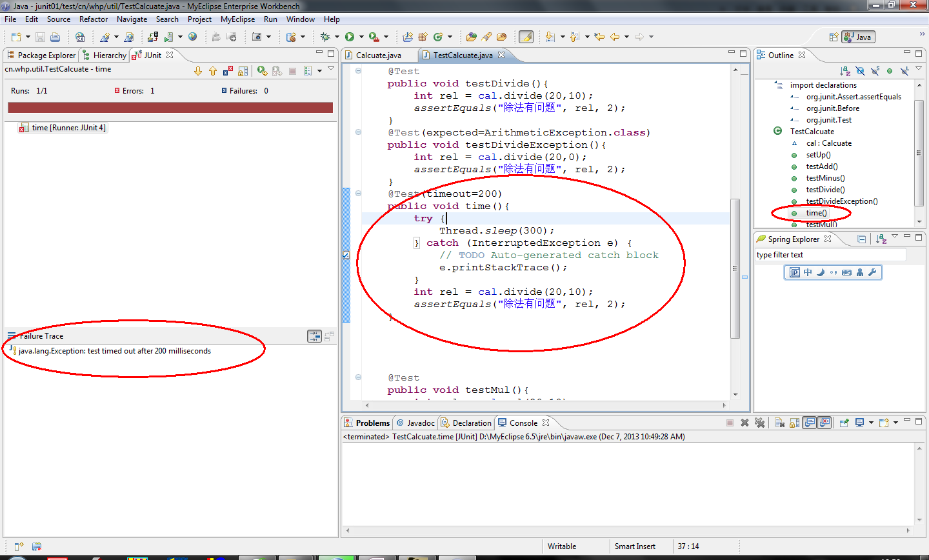Click Pin Console icon
Image resolution: width=929 pixels, height=560 pixels.
click(844, 423)
